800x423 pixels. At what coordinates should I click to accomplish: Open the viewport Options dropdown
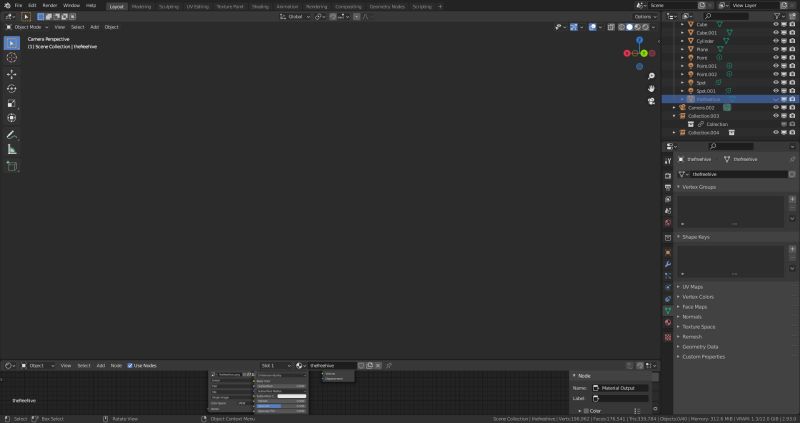(x=645, y=17)
